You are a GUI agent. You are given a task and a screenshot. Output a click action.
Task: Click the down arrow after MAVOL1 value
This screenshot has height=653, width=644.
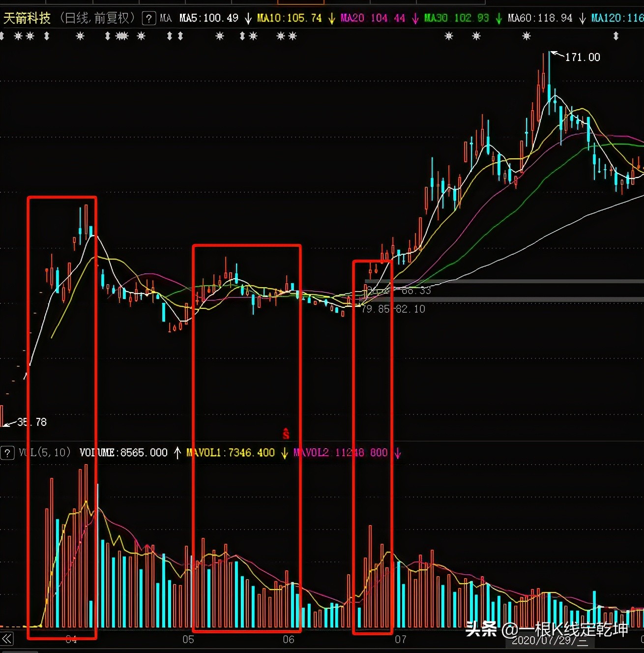(285, 452)
